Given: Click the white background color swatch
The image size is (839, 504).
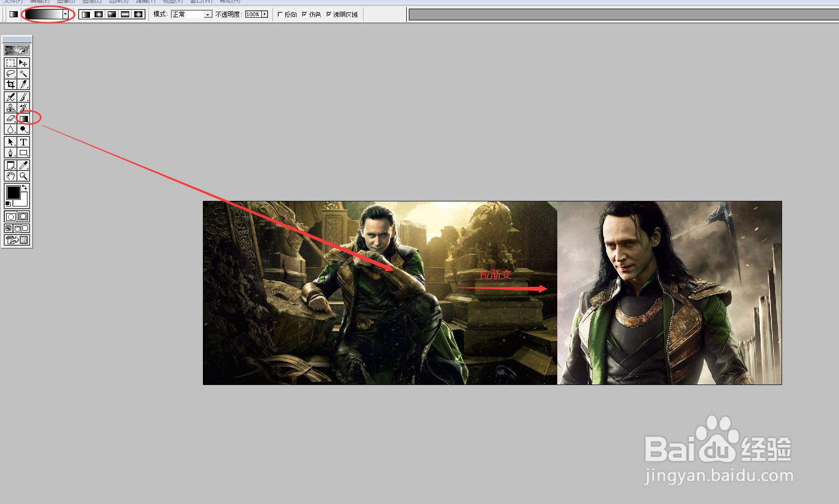Looking at the screenshot, I should (23, 202).
